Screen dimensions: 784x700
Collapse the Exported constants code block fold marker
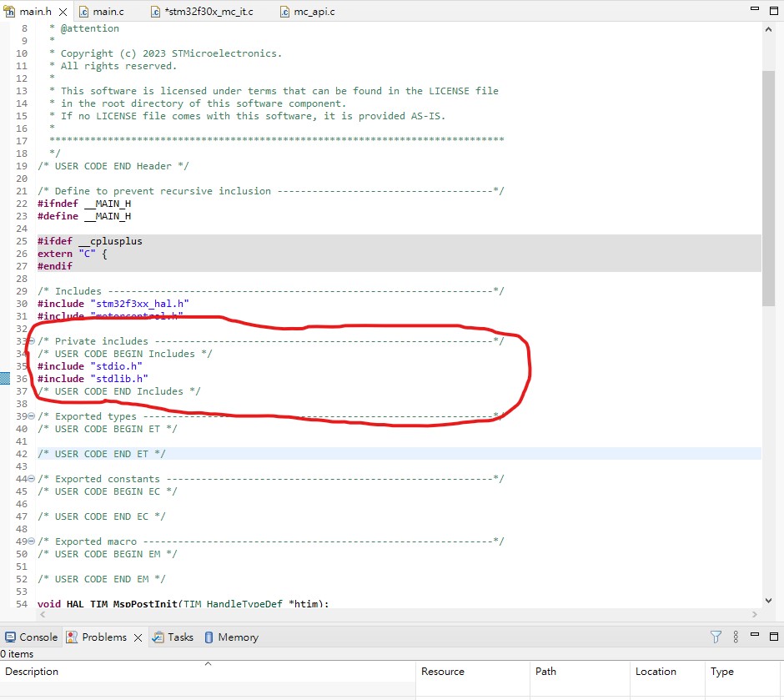point(31,478)
